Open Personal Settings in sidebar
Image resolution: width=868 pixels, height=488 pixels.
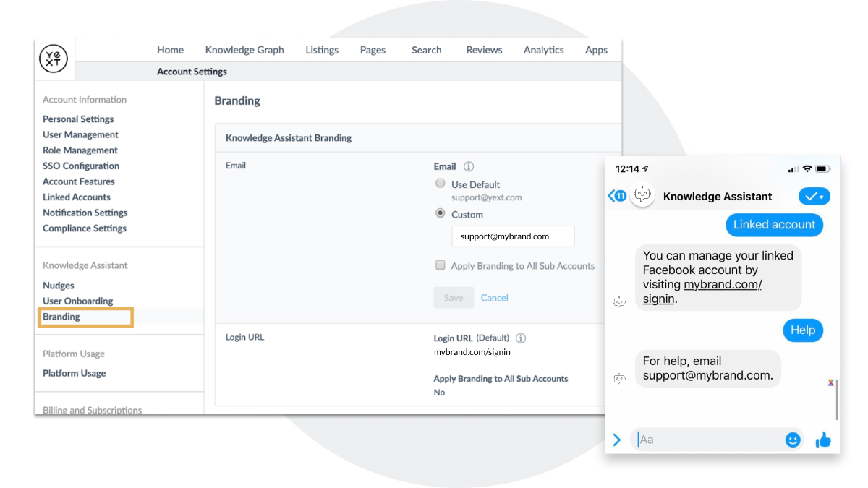(x=78, y=119)
